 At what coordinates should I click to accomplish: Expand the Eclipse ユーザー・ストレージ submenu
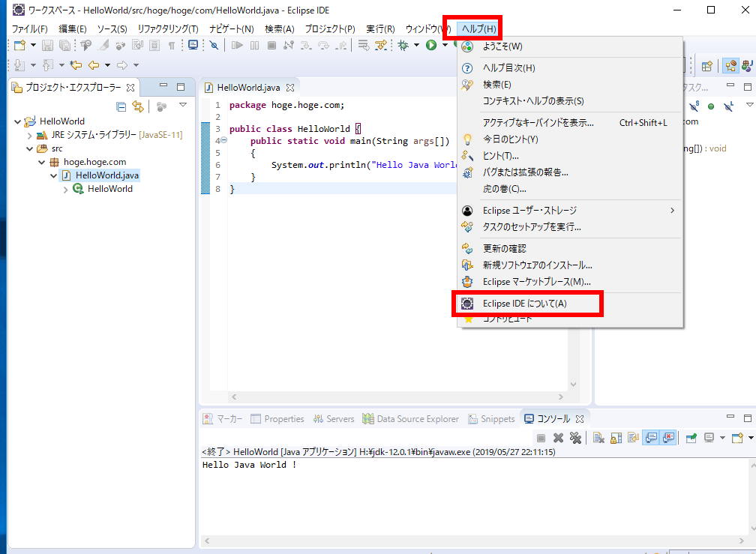[569, 211]
